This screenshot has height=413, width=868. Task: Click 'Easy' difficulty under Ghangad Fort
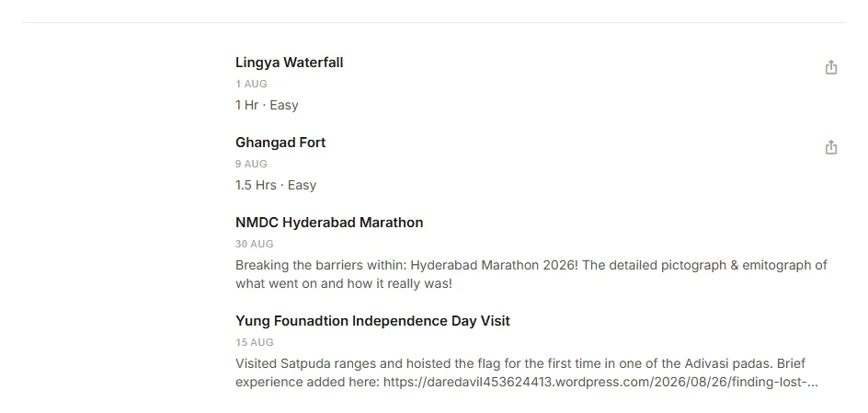click(302, 185)
